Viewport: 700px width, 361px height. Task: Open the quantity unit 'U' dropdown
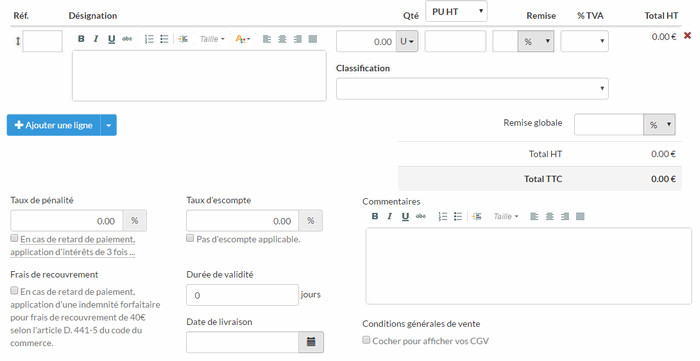point(407,41)
